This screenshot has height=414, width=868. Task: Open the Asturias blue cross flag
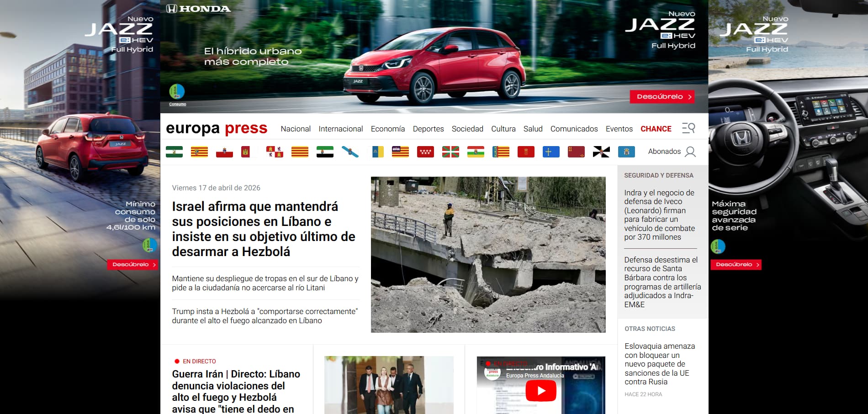point(551,152)
